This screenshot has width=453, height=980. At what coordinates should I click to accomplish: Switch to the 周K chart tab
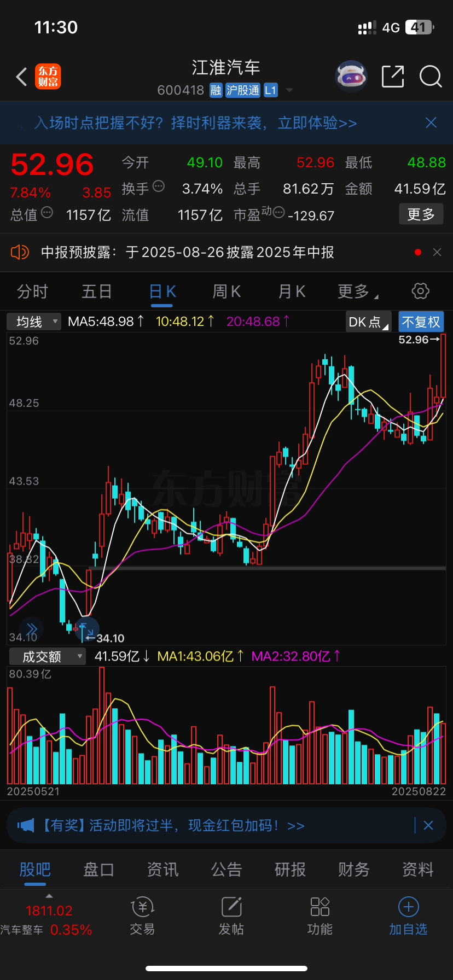pyautogui.click(x=226, y=291)
